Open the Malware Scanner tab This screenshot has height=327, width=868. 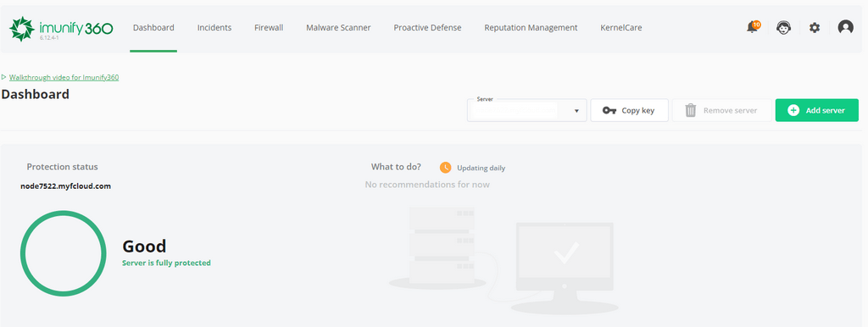point(338,27)
